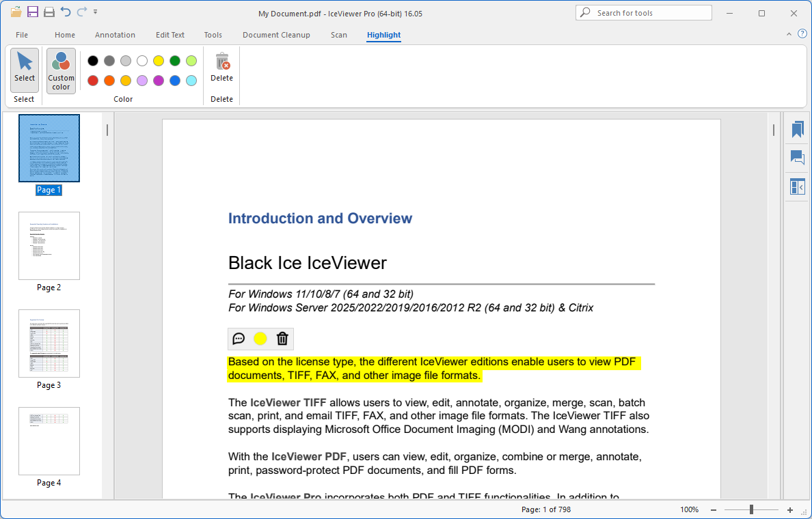This screenshot has height=519, width=812.
Task: Change highlight color via floating yellow circle
Action: pos(260,339)
